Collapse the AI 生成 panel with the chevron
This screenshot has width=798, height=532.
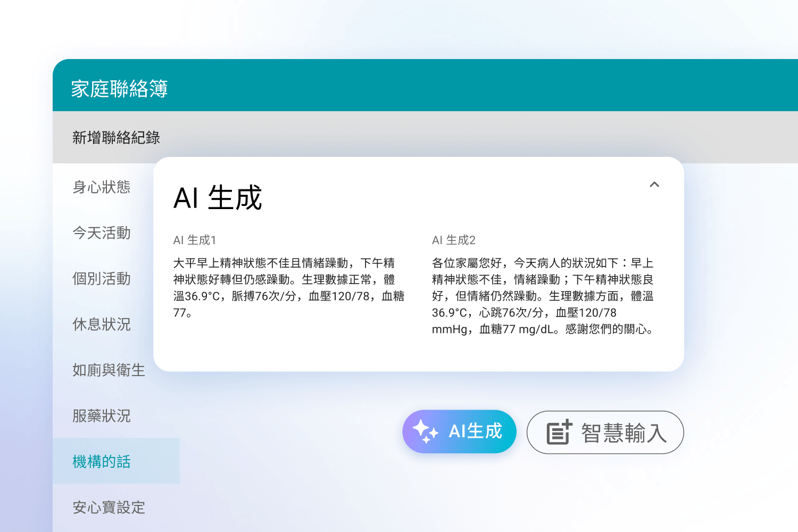[654, 185]
